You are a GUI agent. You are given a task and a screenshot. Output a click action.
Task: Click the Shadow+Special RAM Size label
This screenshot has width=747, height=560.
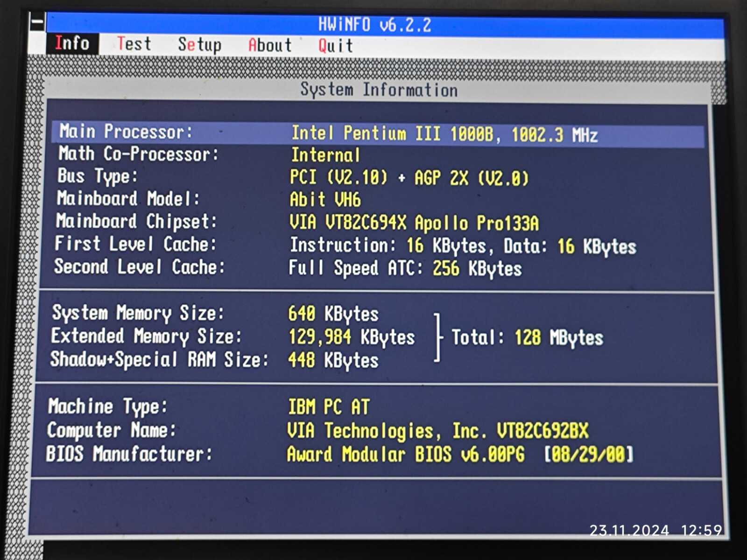click(159, 359)
